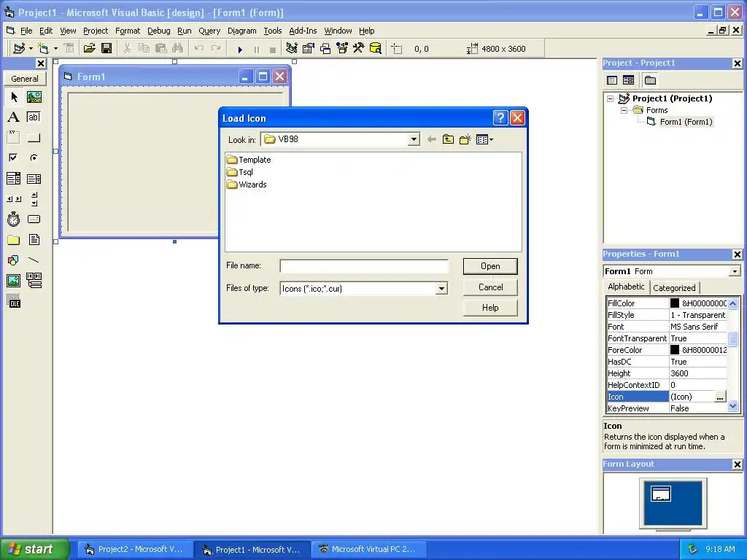Create new folder in Load Icon dialog
The width and height of the screenshot is (747, 560).
click(465, 139)
